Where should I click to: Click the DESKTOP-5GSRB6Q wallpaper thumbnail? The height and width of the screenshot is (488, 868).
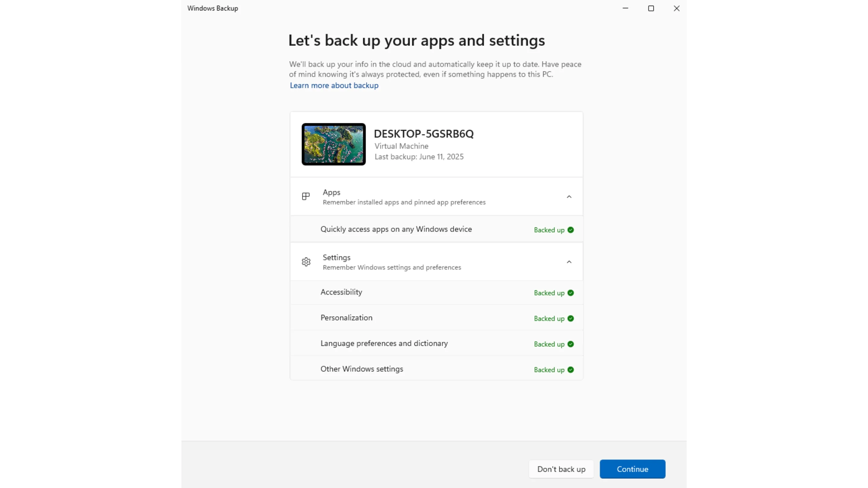click(x=334, y=144)
